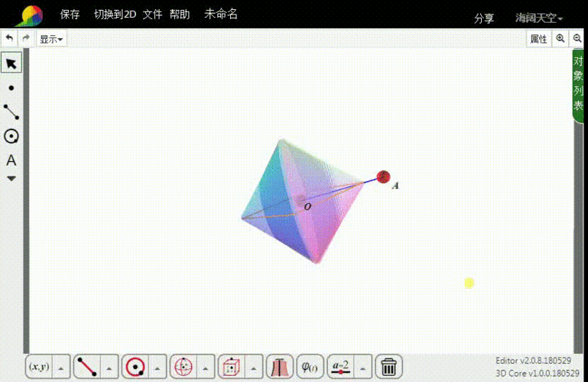Click the undo arrow button
Image resolution: width=588 pixels, height=382 pixels.
pyautogui.click(x=9, y=38)
